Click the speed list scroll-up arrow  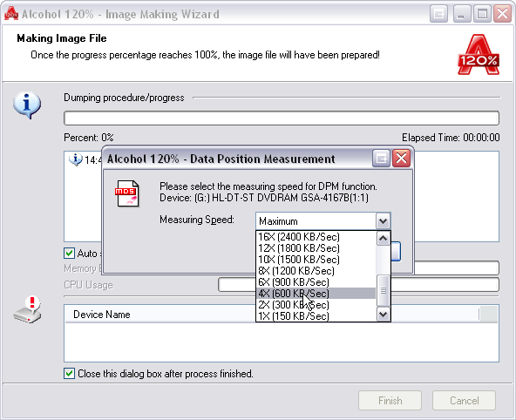coord(383,238)
